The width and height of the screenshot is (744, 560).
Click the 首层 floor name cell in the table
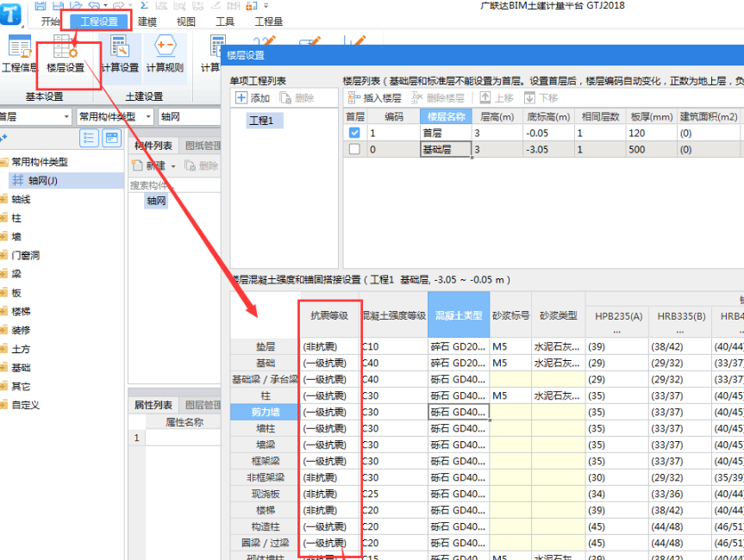[x=446, y=133]
